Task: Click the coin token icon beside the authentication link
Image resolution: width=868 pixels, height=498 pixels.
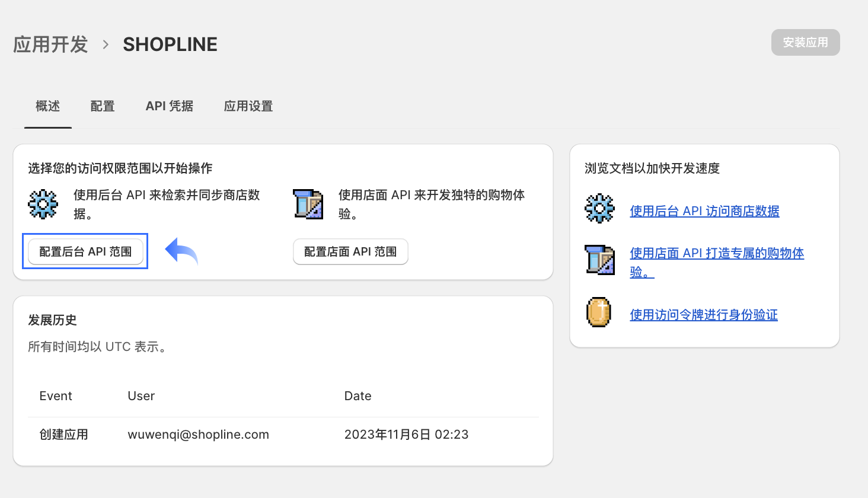Action: pyautogui.click(x=599, y=312)
